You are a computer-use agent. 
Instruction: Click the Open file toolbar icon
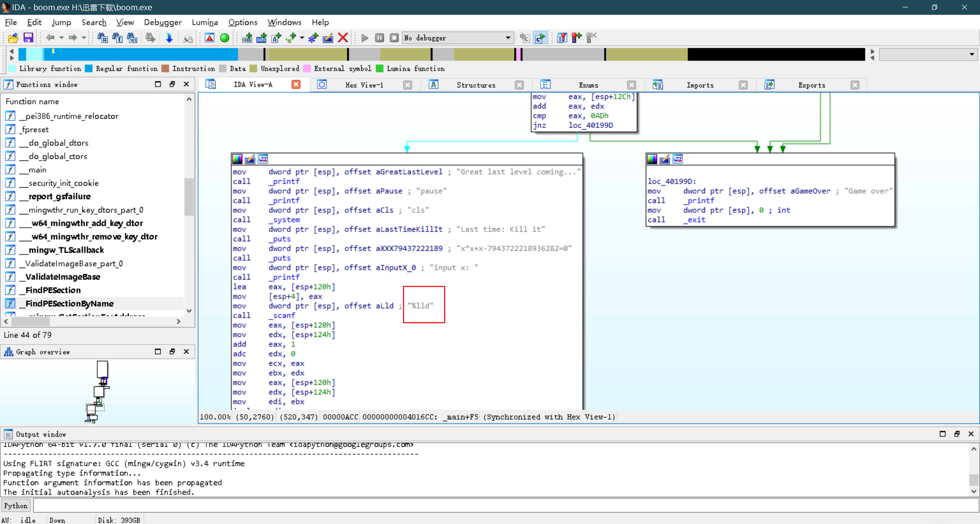(x=13, y=38)
